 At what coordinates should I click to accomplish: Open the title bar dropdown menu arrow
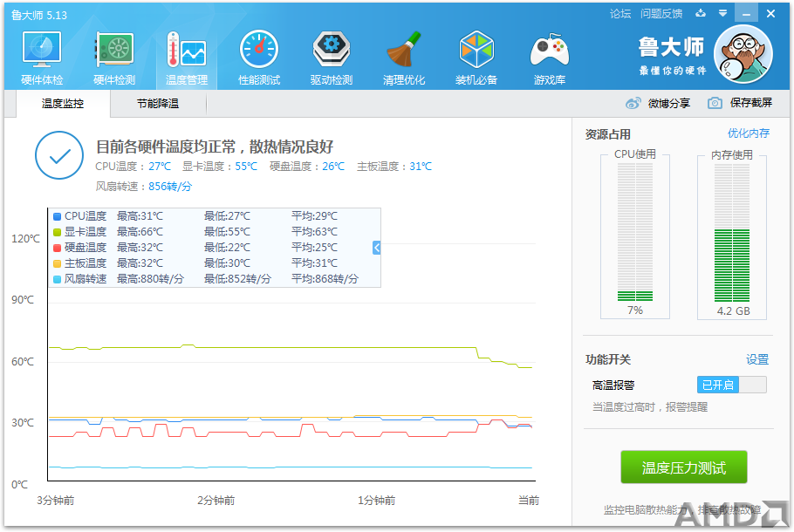[723, 13]
